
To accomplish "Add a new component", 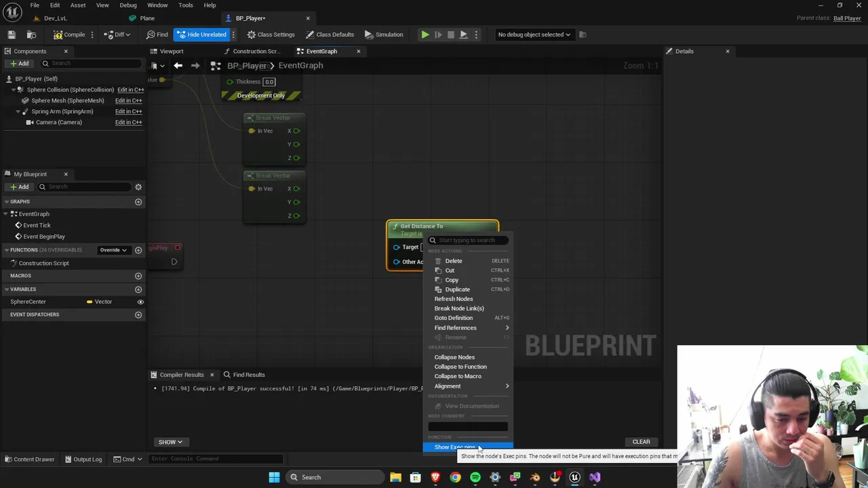I will coord(19,64).
